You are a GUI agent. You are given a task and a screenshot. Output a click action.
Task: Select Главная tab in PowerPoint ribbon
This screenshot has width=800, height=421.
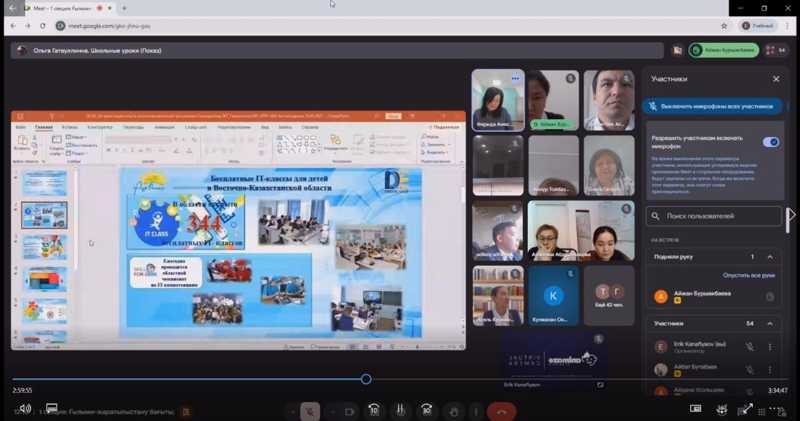44,128
